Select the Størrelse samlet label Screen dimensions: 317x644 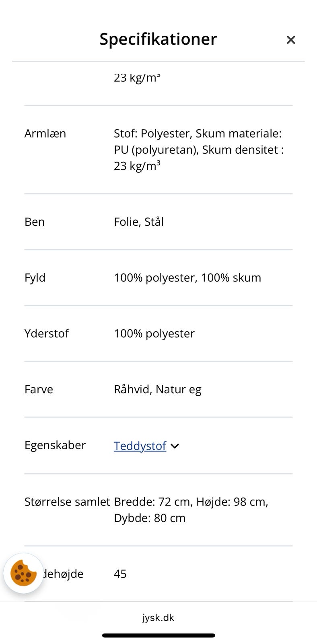point(67,502)
